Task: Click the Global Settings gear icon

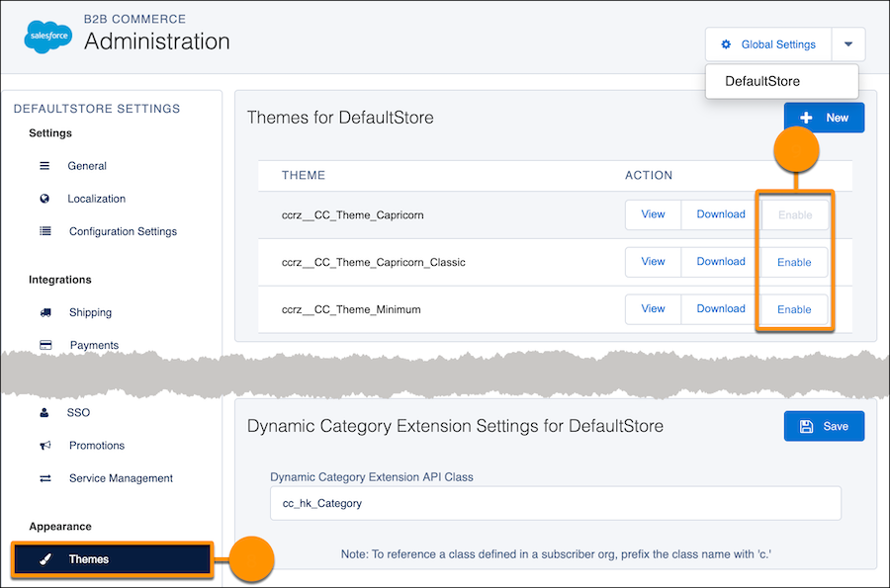Action: 726,44
